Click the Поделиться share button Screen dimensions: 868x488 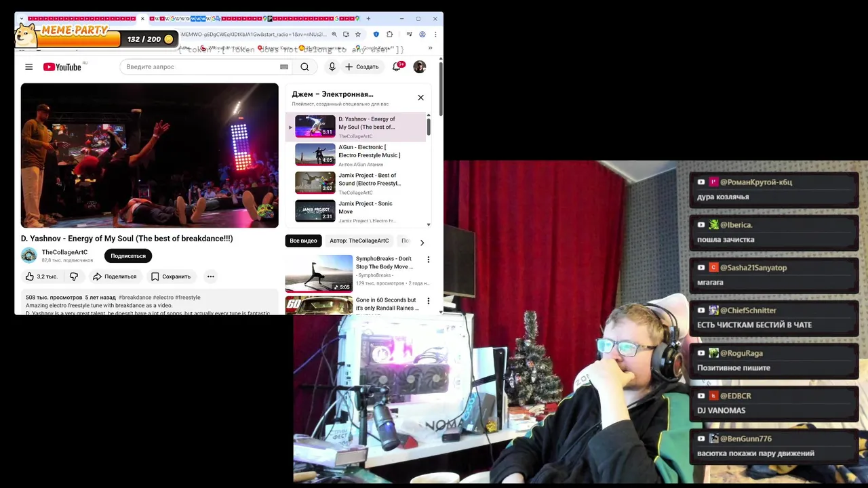(x=115, y=277)
